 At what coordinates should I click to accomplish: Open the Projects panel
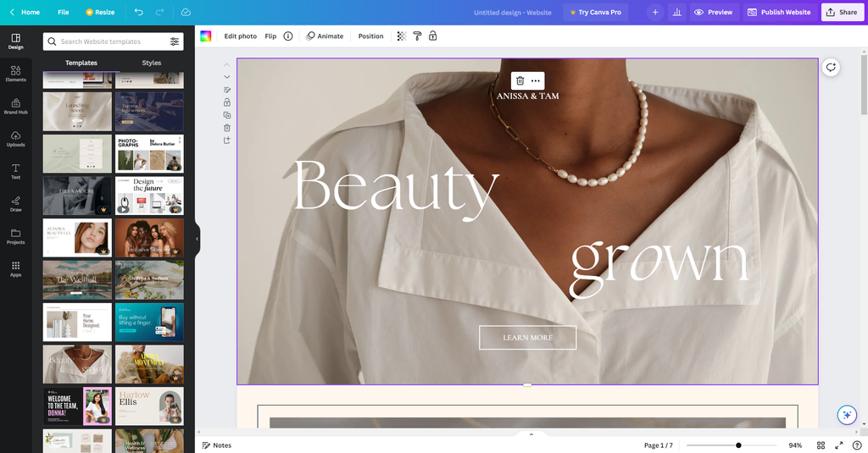pyautogui.click(x=15, y=236)
